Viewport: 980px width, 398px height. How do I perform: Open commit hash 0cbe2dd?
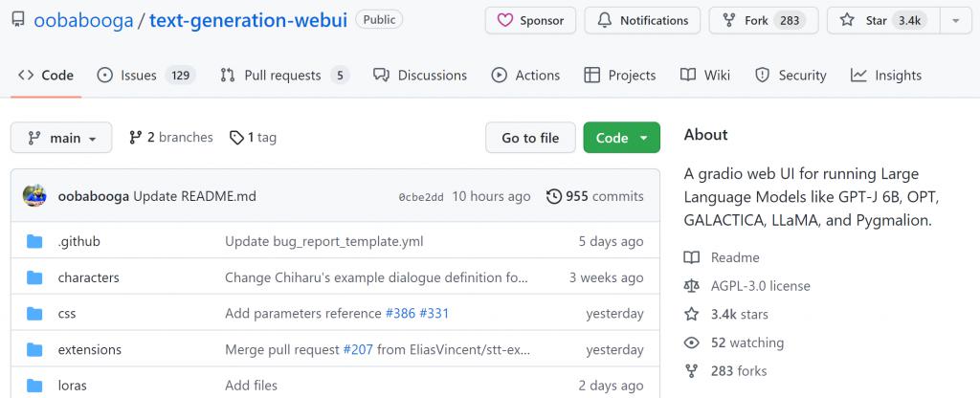[421, 197]
